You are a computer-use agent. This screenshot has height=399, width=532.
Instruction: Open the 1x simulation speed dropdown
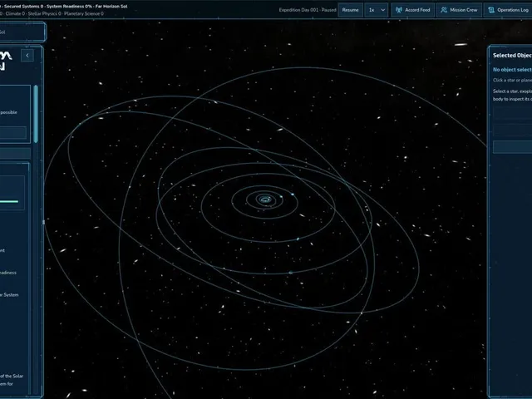[377, 10]
